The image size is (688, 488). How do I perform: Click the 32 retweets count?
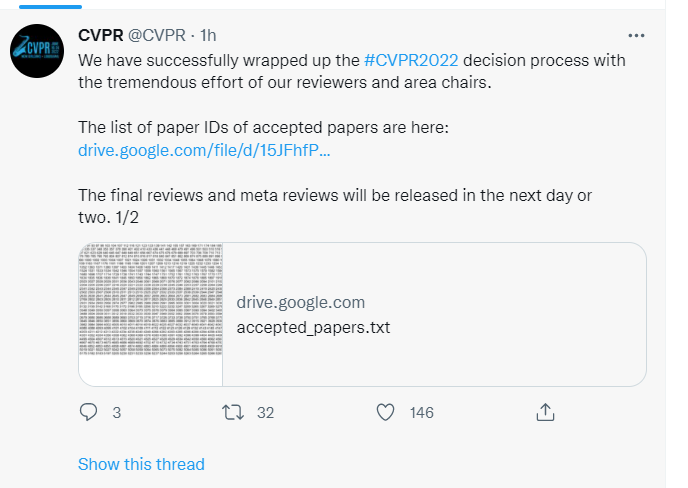point(265,413)
